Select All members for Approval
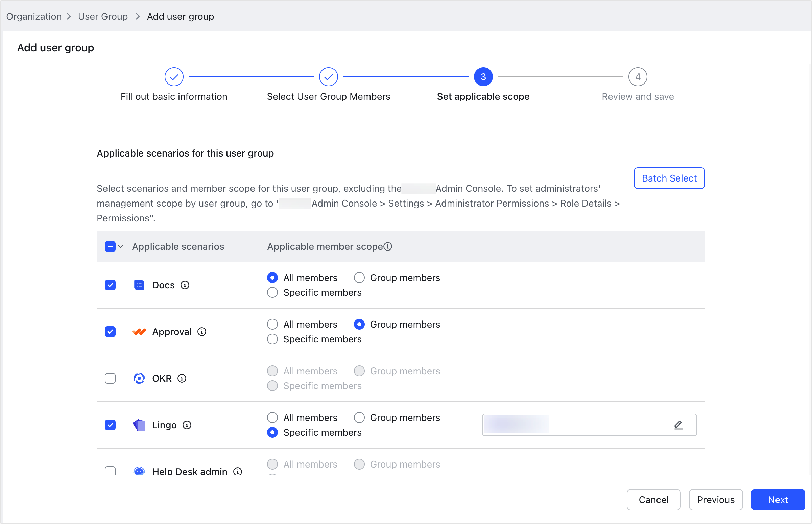The image size is (812, 524). click(x=272, y=324)
